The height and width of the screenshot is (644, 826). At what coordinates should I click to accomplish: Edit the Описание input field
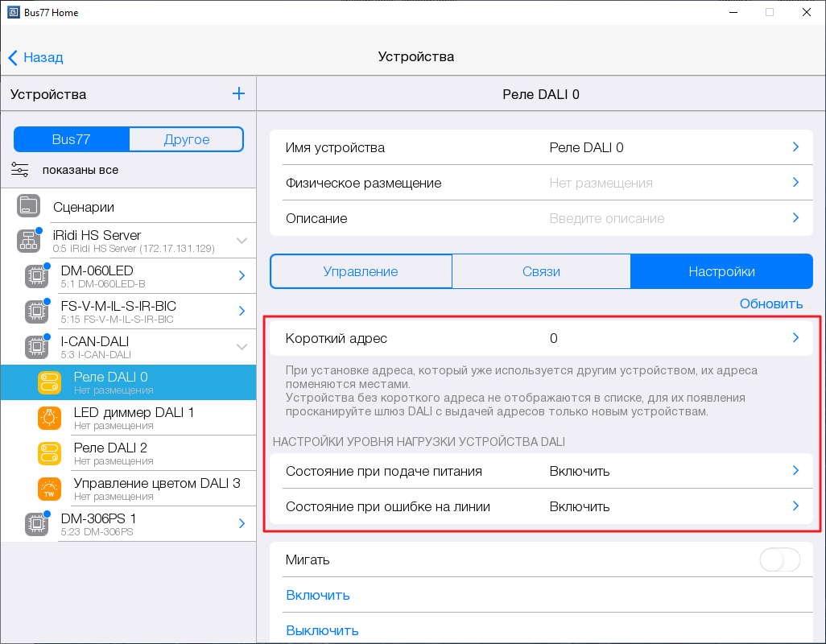coord(662,218)
